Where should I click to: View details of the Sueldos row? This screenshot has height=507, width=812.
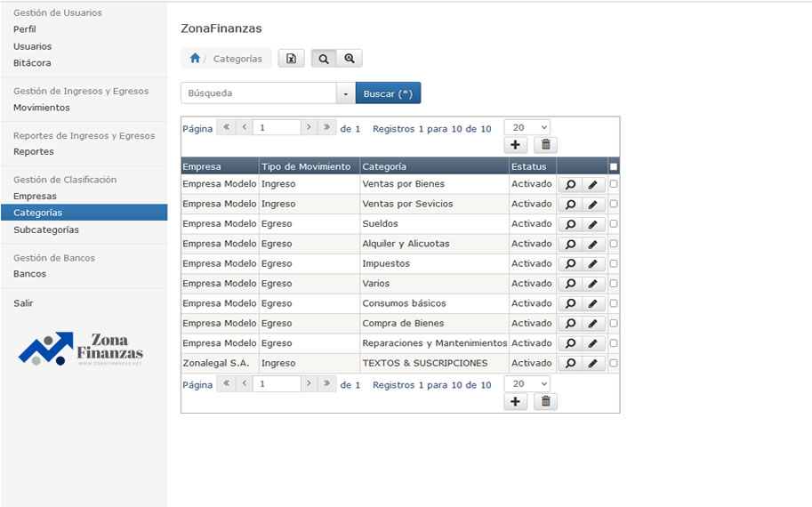tap(570, 224)
